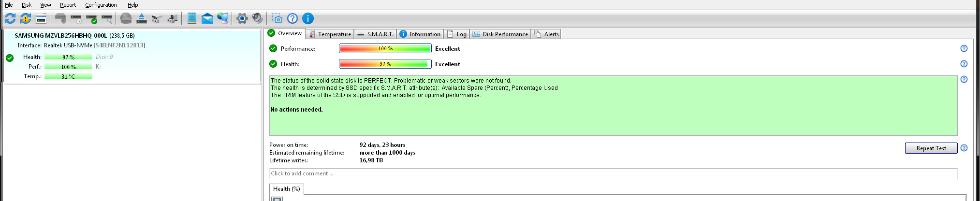The image size is (980, 201).
Task: Click the blue help icon beside Performance
Action: [x=964, y=48]
